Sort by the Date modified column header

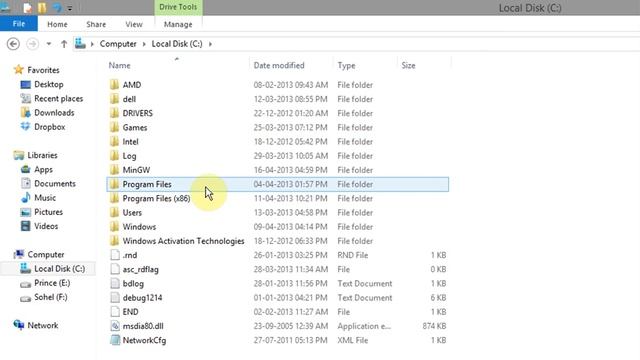click(x=279, y=65)
